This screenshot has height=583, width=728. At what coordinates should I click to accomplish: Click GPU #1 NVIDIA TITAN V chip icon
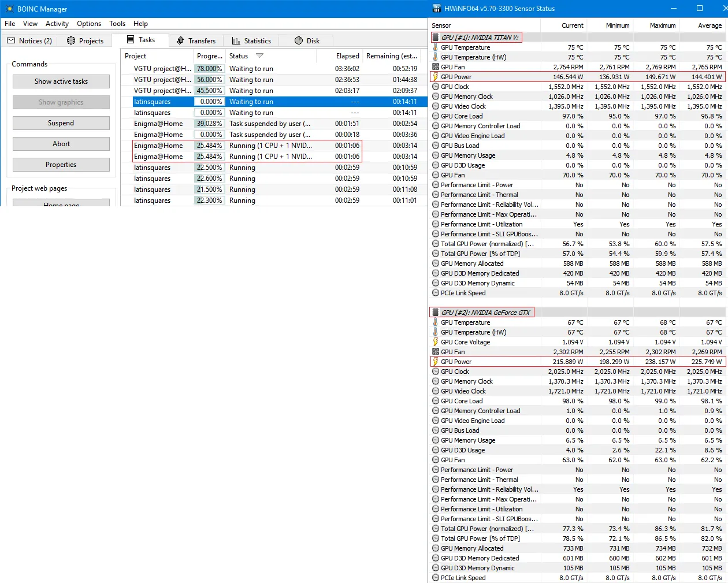point(436,38)
